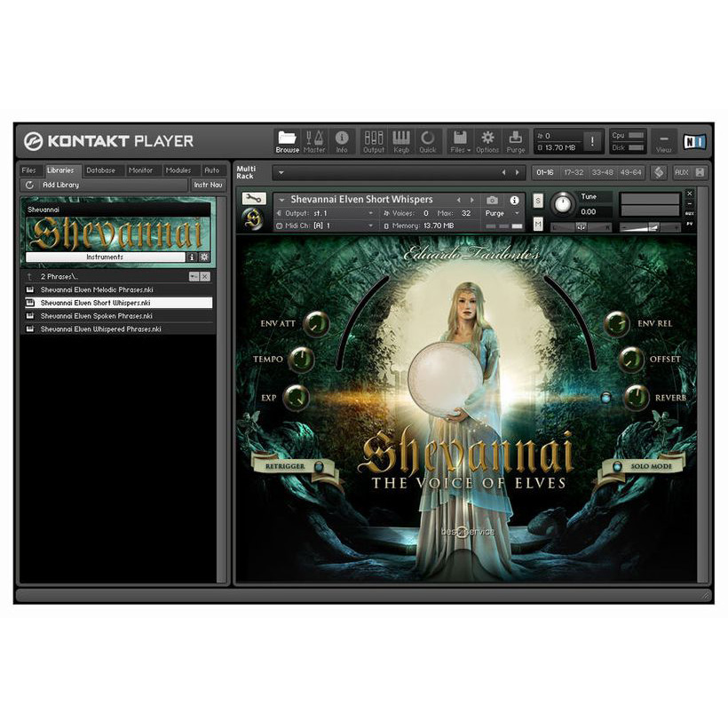The image size is (728, 728).
Task: Minimize the instrument header
Action: 690,204
